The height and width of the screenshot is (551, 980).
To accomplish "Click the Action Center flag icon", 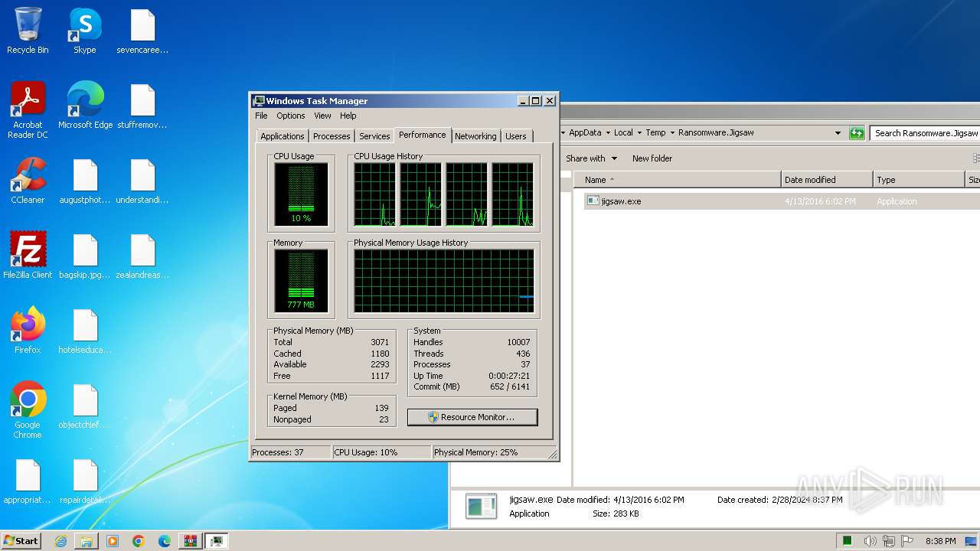I will [907, 541].
